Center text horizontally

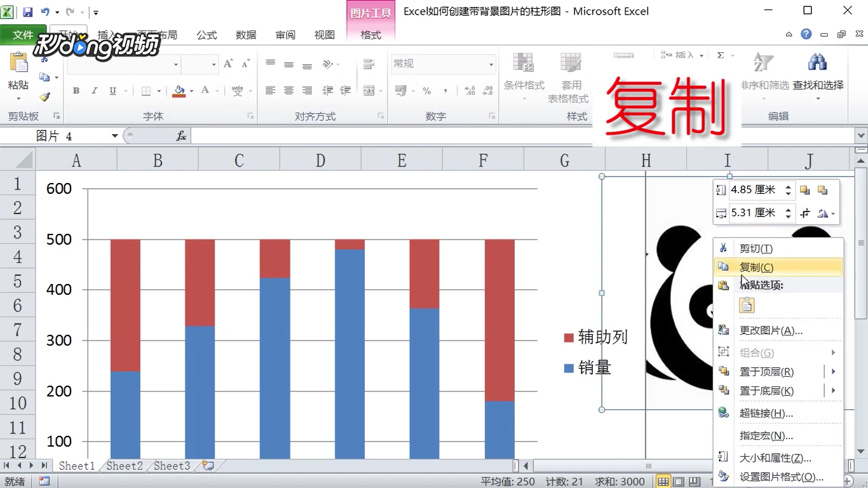point(288,91)
